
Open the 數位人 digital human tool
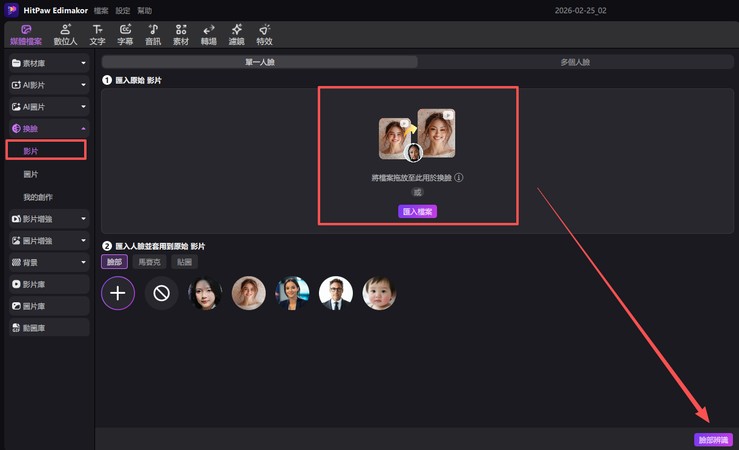tap(65, 35)
